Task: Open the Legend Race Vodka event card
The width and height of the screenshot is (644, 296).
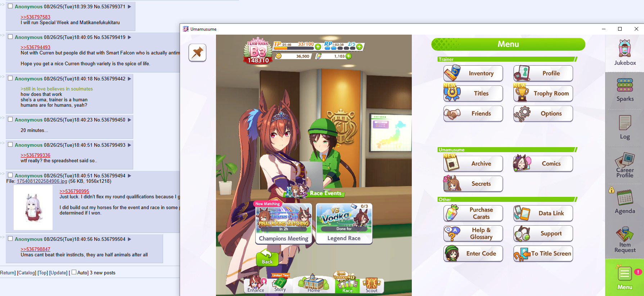Action: coord(344,224)
